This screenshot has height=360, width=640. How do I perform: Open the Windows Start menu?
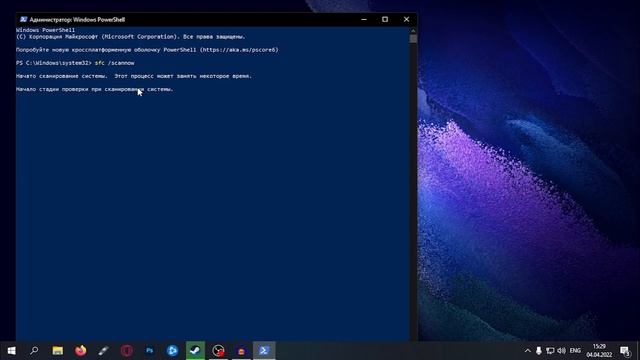click(11, 351)
